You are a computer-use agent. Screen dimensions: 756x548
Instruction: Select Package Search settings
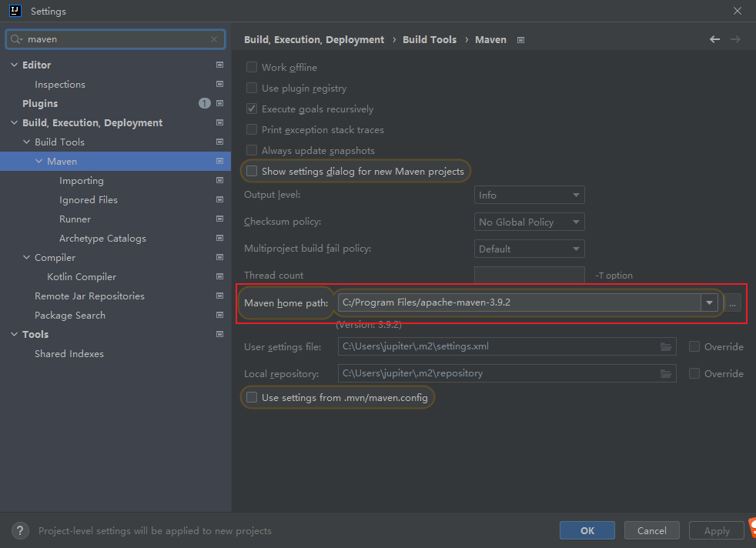pos(69,316)
